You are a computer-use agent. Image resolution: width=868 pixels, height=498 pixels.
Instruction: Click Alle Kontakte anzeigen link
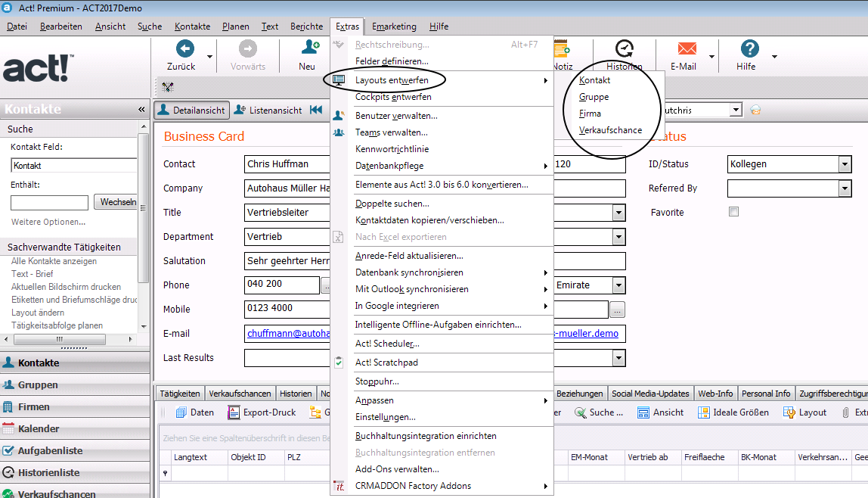click(54, 261)
